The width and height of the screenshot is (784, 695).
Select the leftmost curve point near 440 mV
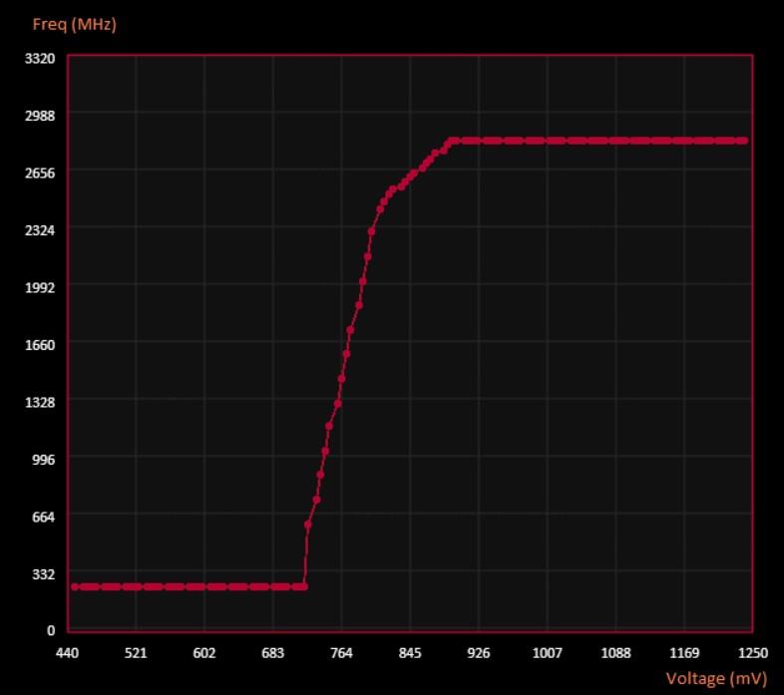[75, 586]
